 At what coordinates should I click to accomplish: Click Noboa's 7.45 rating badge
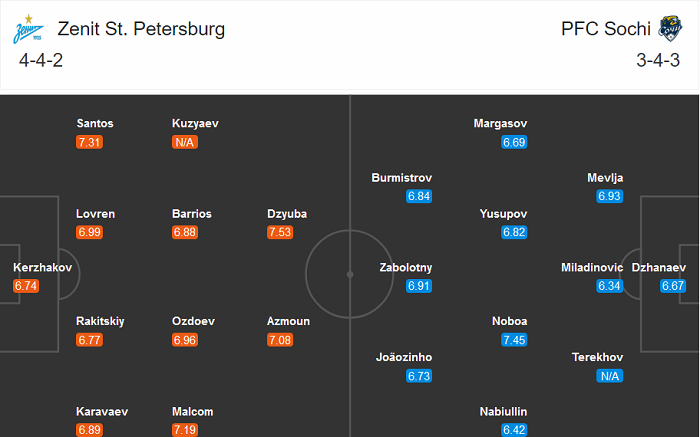pyautogui.click(x=514, y=340)
